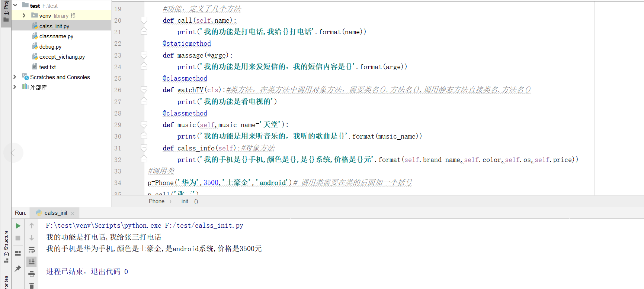Clear console with the trash icon
Image resolution: width=644 pixels, height=289 pixels.
[x=32, y=286]
